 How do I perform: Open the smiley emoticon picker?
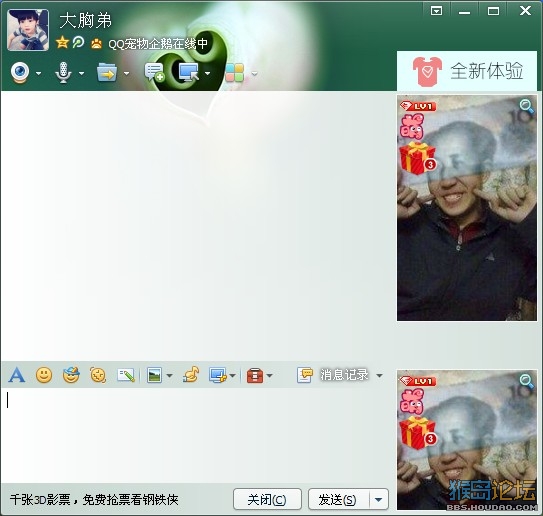[44, 375]
